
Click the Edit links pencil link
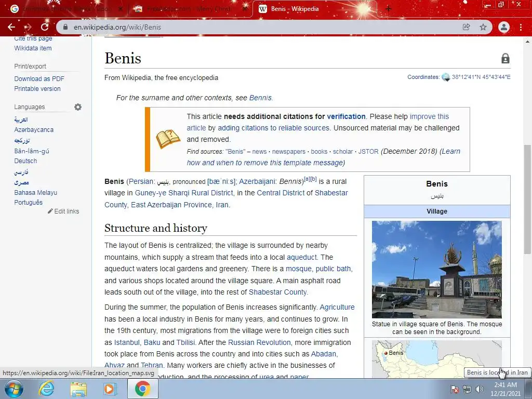tap(63, 211)
